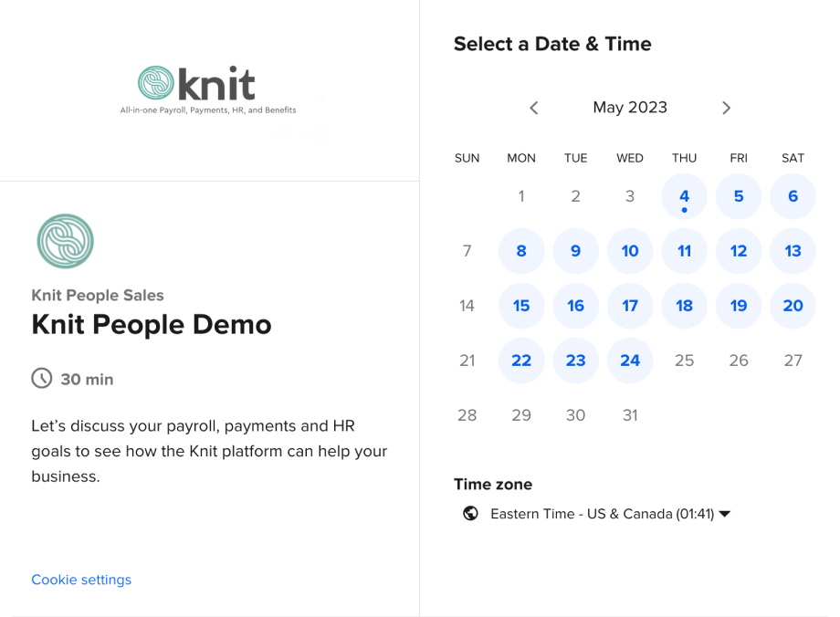Select May 6 on the calendar
840x617 pixels.
793,196
